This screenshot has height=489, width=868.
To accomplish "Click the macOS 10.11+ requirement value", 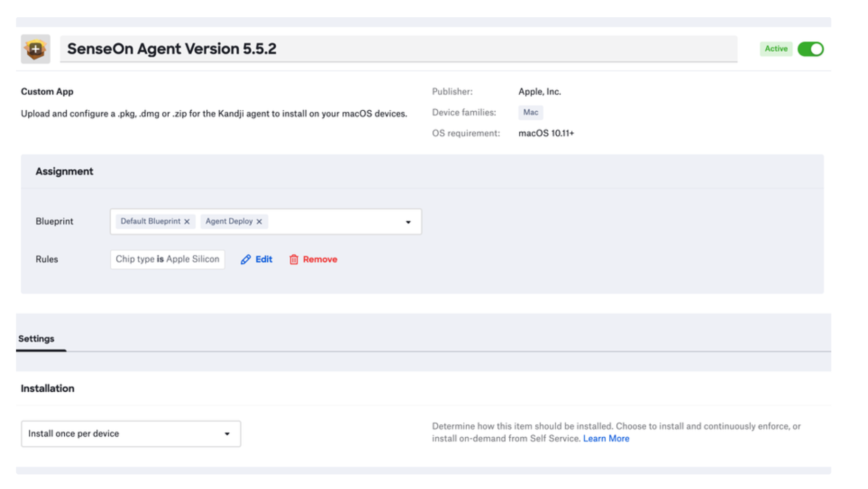I will [x=546, y=133].
